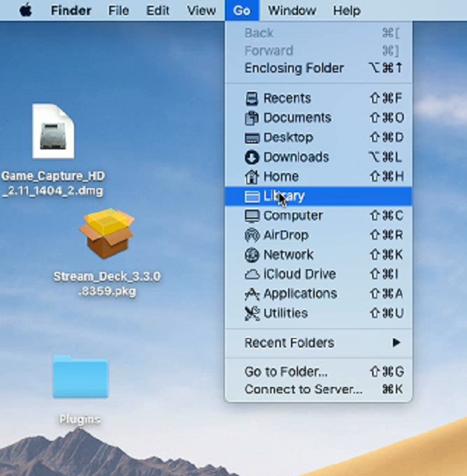This screenshot has height=476, width=467.
Task: Choose highlighted Library menu entry
Action: coord(318,197)
